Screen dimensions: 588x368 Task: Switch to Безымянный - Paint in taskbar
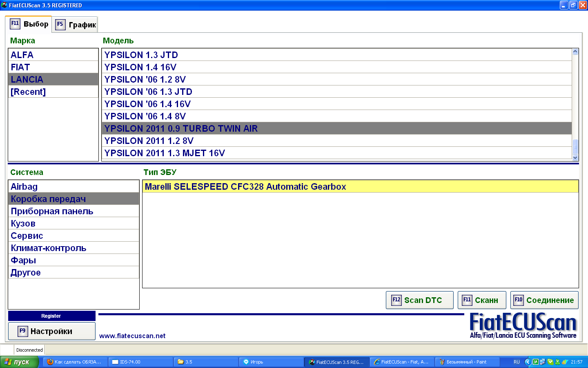pos(468,362)
